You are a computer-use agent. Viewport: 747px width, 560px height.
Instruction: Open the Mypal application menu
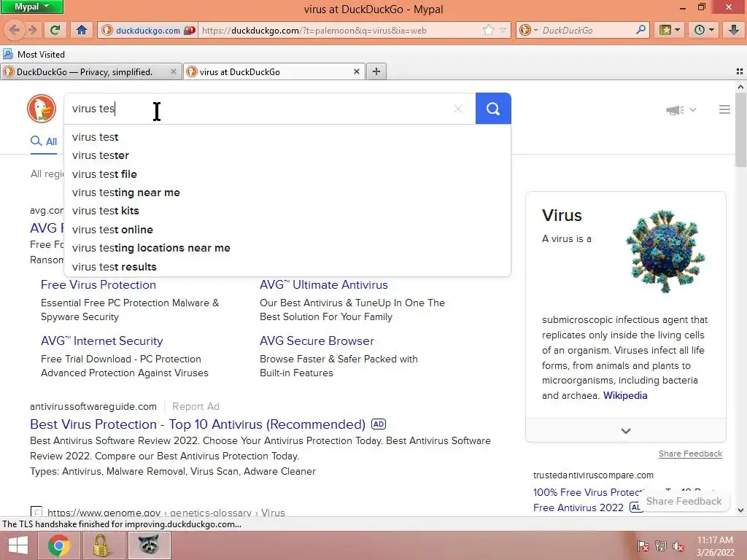point(32,7)
